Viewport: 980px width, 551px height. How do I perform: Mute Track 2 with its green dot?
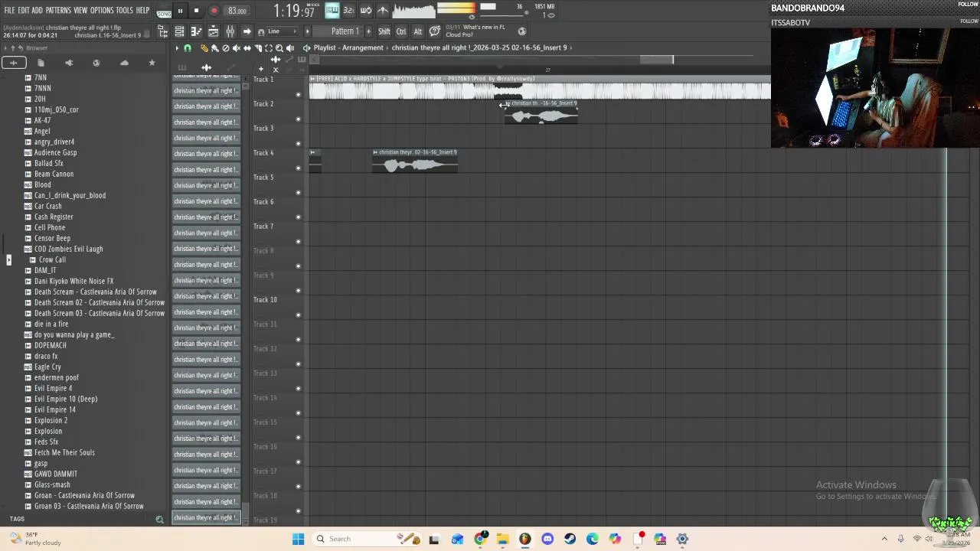point(299,119)
